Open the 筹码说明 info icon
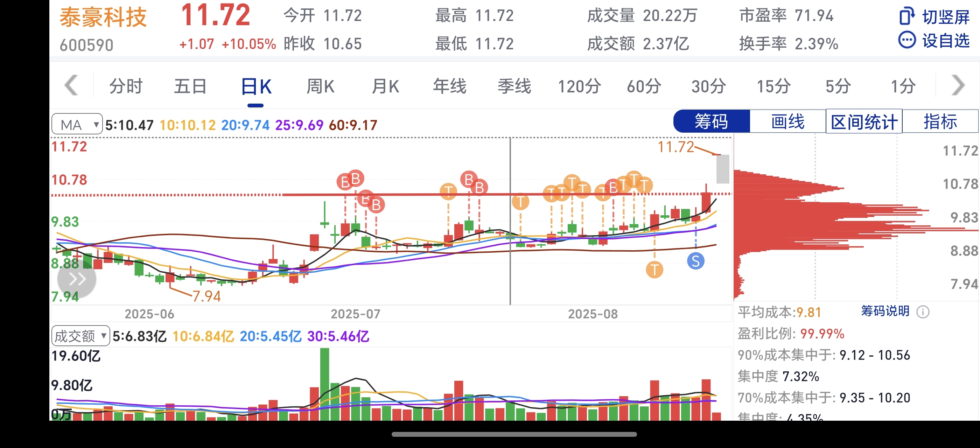 (923, 312)
